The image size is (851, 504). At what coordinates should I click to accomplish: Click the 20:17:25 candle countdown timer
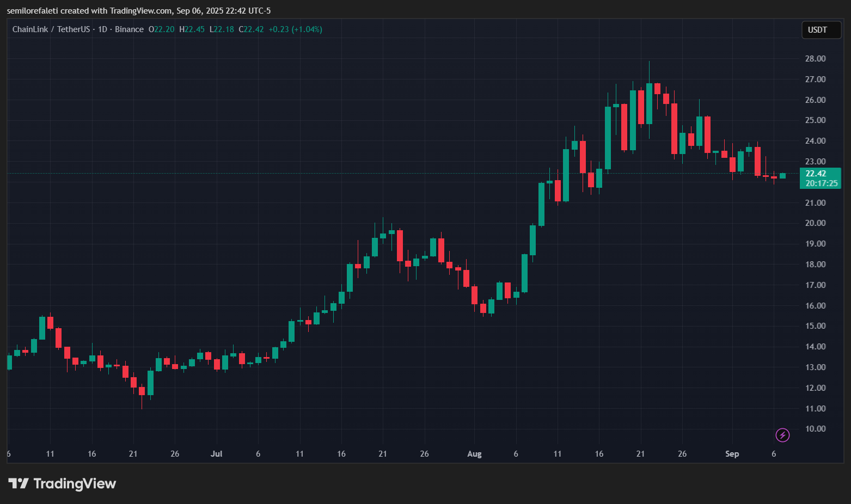click(821, 183)
